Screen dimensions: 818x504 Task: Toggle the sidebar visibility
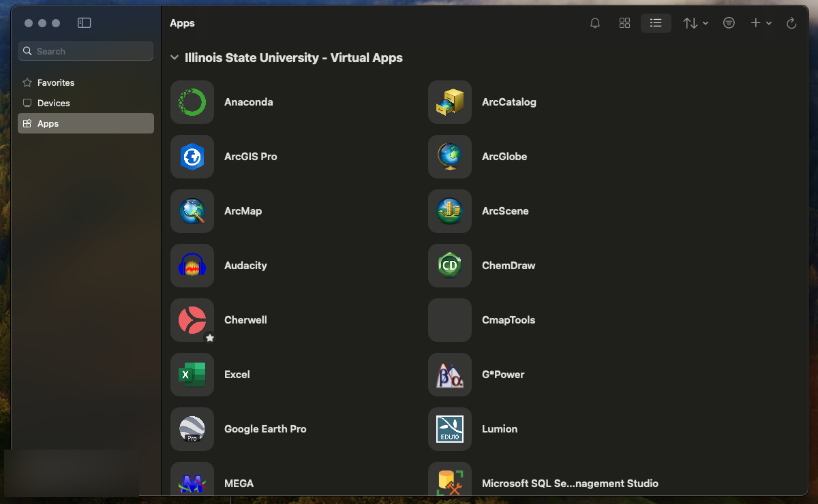[x=85, y=23]
